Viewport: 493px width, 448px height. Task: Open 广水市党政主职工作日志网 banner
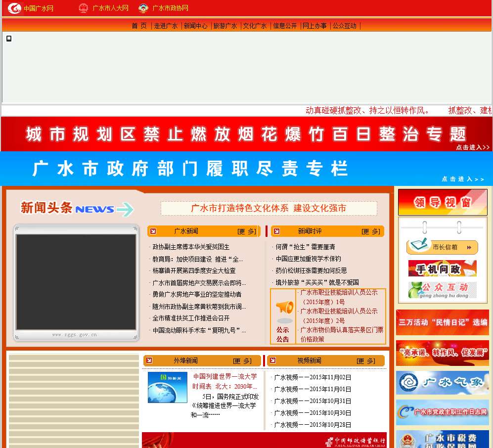(443, 412)
